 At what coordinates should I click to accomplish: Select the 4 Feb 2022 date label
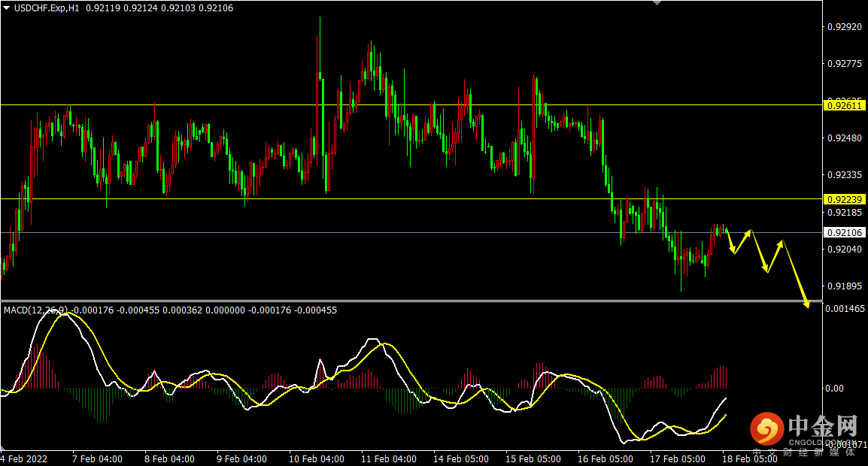tap(23, 458)
